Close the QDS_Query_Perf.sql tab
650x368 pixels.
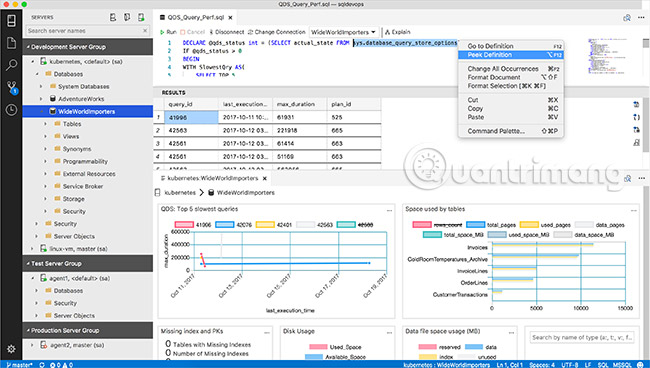coord(230,17)
